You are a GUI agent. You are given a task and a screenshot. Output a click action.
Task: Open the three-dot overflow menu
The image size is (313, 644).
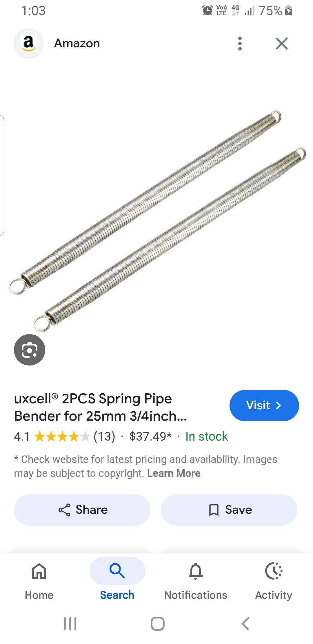pos(240,44)
